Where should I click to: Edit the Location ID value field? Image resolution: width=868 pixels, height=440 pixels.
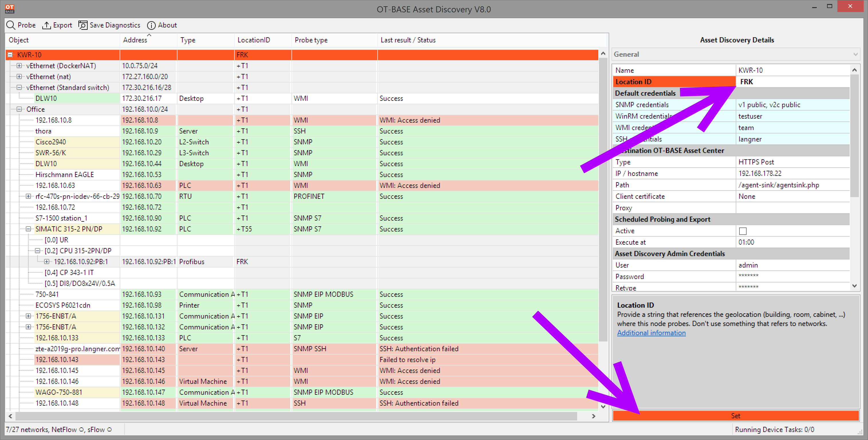pyautogui.click(x=792, y=82)
